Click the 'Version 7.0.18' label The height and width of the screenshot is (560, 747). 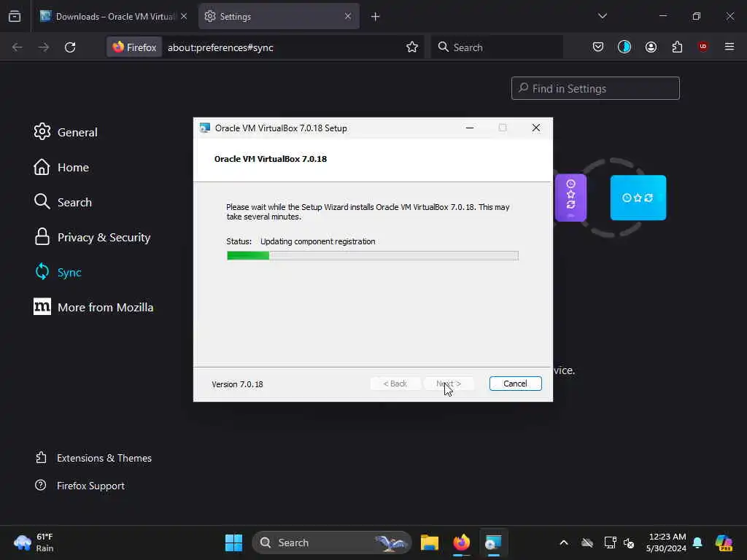(x=237, y=384)
